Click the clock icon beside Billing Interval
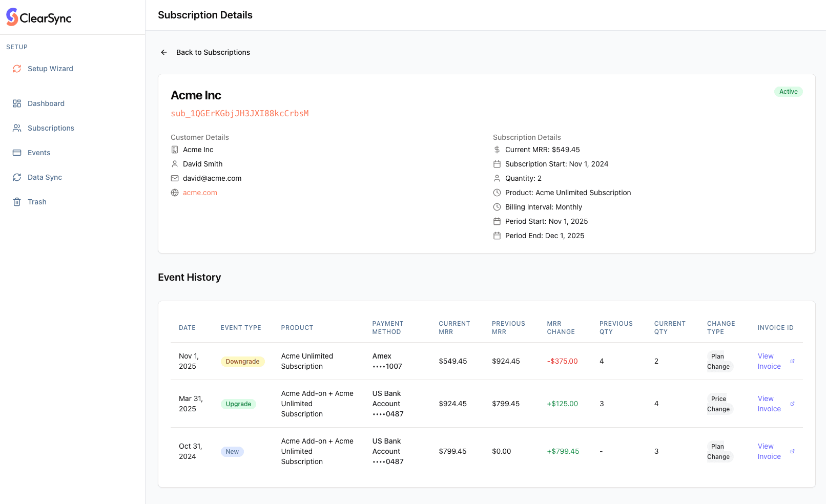 [x=497, y=207]
